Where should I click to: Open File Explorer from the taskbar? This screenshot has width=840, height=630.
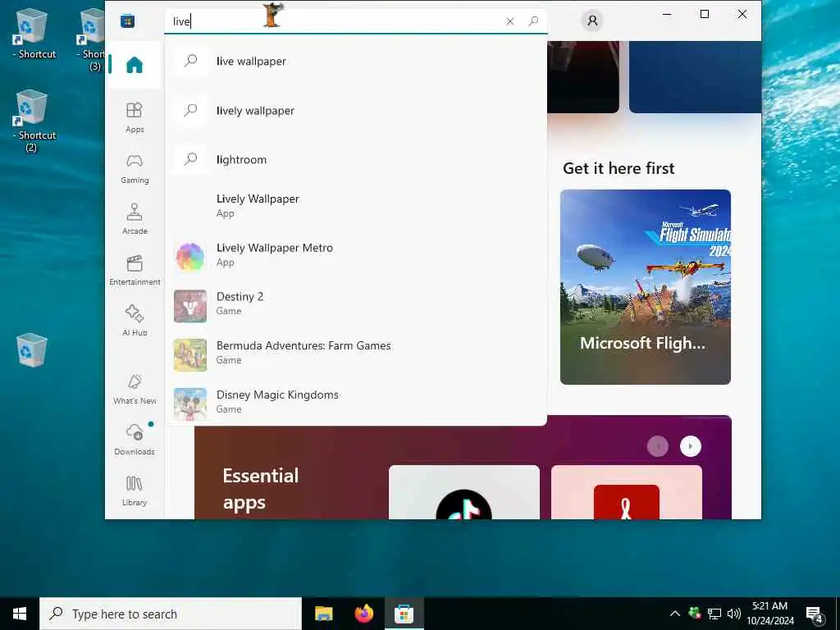[323, 614]
